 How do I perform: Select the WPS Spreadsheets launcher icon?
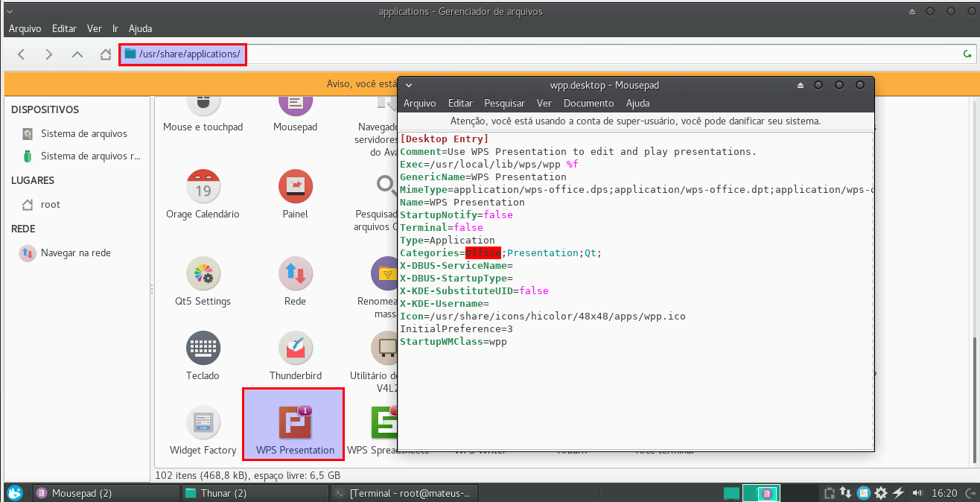[384, 422]
